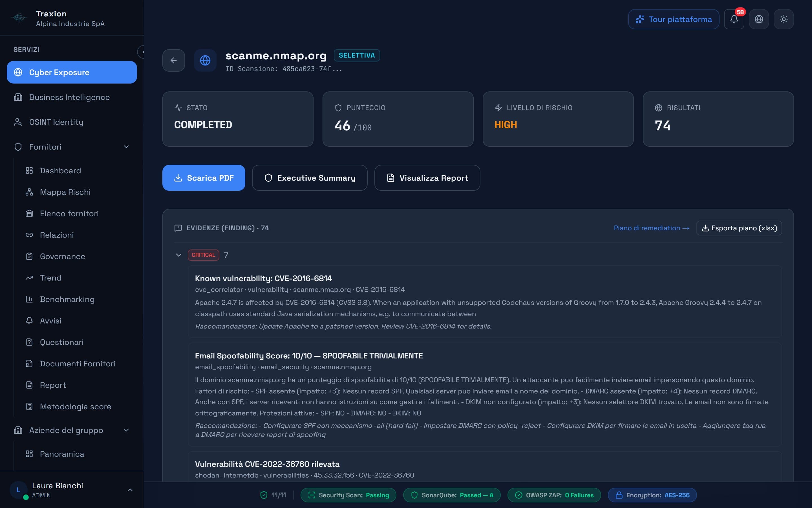Click the Laura Bianchi avatar
Image resolution: width=812 pixels, height=508 pixels.
tap(18, 490)
